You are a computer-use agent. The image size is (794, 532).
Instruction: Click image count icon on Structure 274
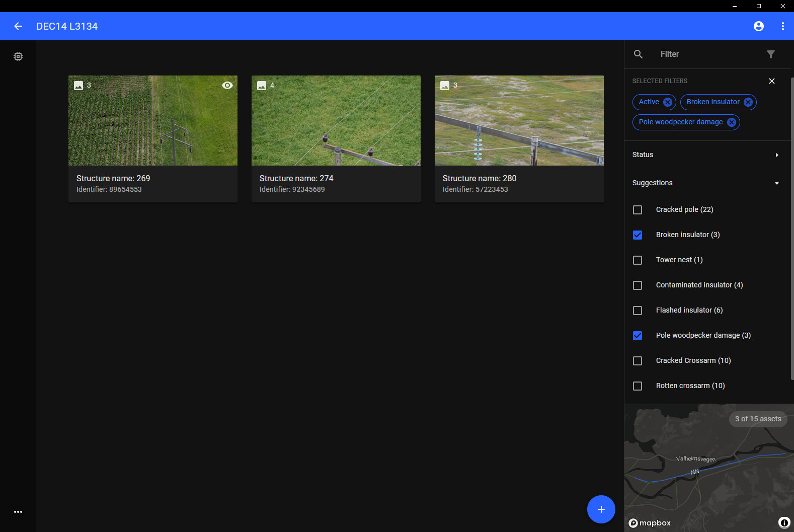point(262,86)
